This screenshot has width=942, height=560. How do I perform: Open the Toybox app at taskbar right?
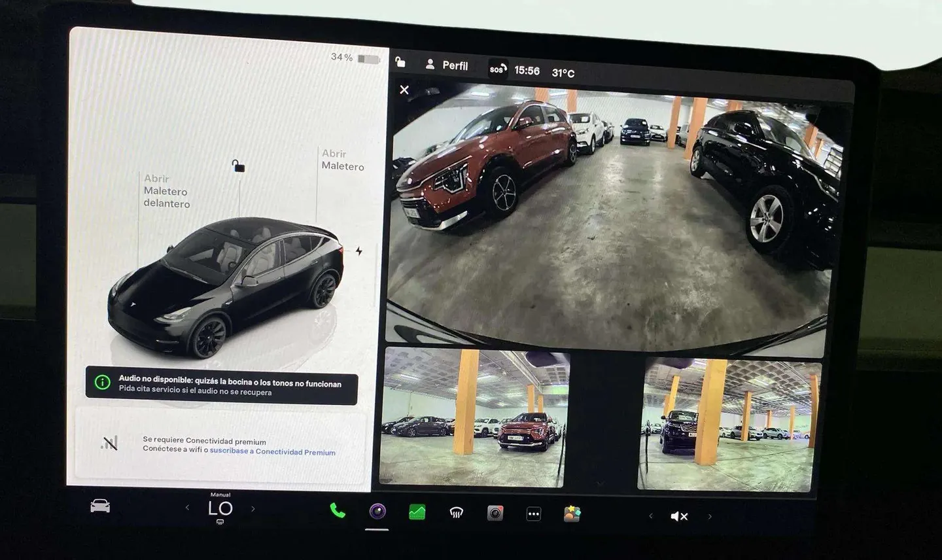tap(570, 514)
